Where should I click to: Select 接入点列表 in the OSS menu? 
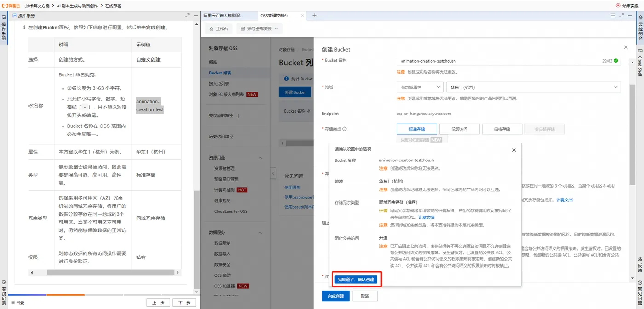219,84
